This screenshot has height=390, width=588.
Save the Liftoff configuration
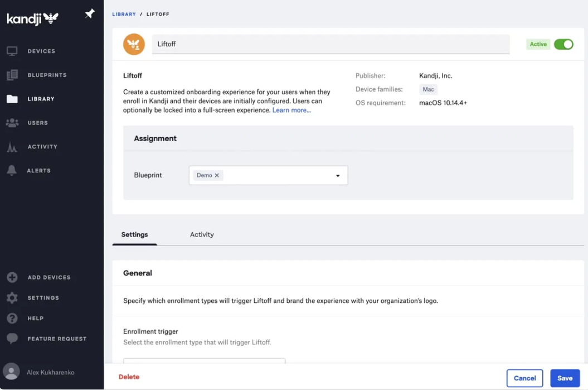pos(565,378)
